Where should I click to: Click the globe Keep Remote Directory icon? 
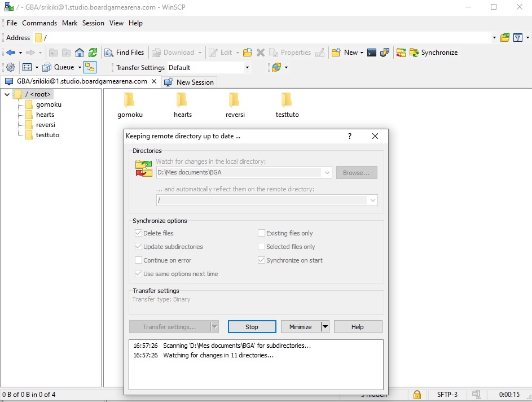click(x=276, y=67)
